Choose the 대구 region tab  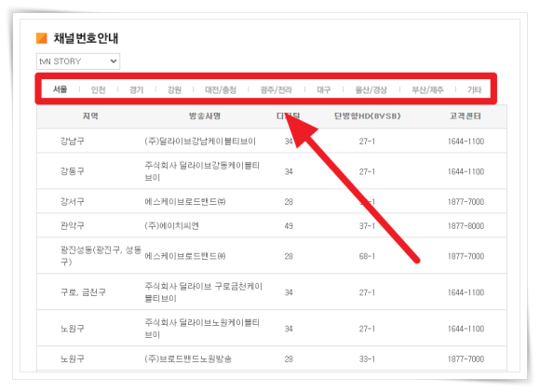324,90
